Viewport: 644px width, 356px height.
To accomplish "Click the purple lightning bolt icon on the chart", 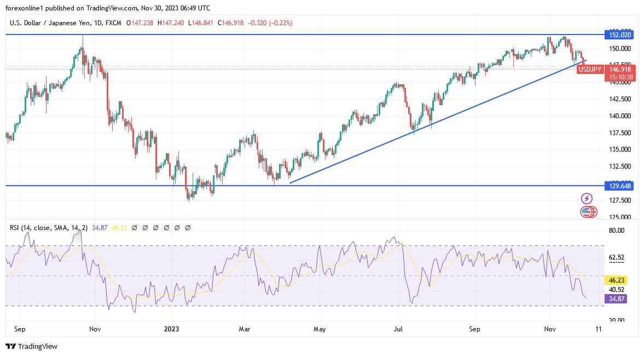I will pyautogui.click(x=586, y=198).
